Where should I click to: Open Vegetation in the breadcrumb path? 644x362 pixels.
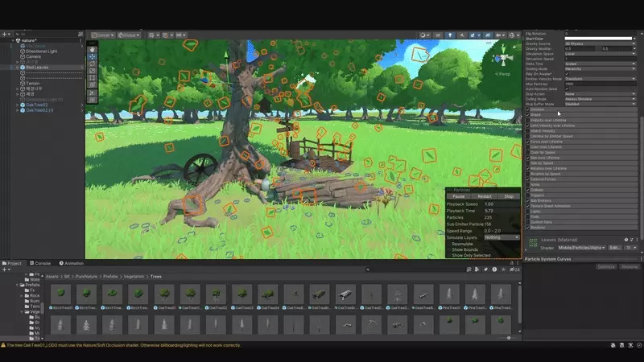[134, 277]
